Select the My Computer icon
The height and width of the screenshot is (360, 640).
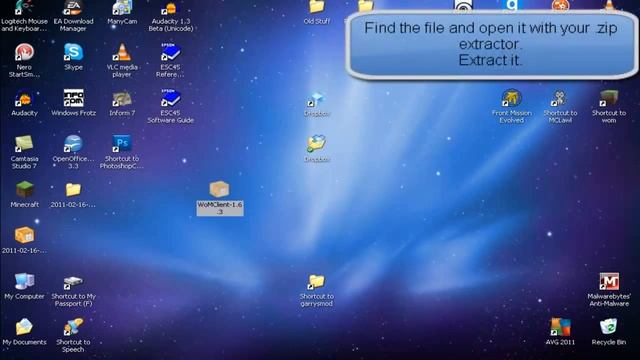(x=24, y=282)
